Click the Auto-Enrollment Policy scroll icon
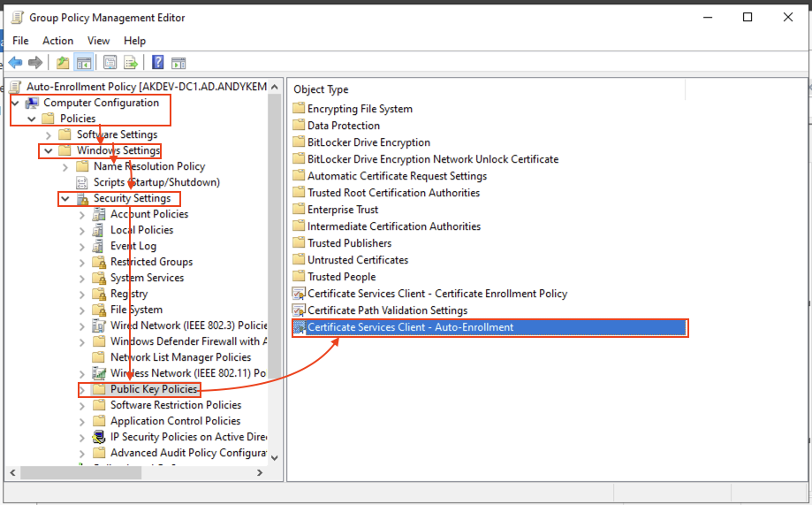812x505 pixels. pyautogui.click(x=16, y=87)
